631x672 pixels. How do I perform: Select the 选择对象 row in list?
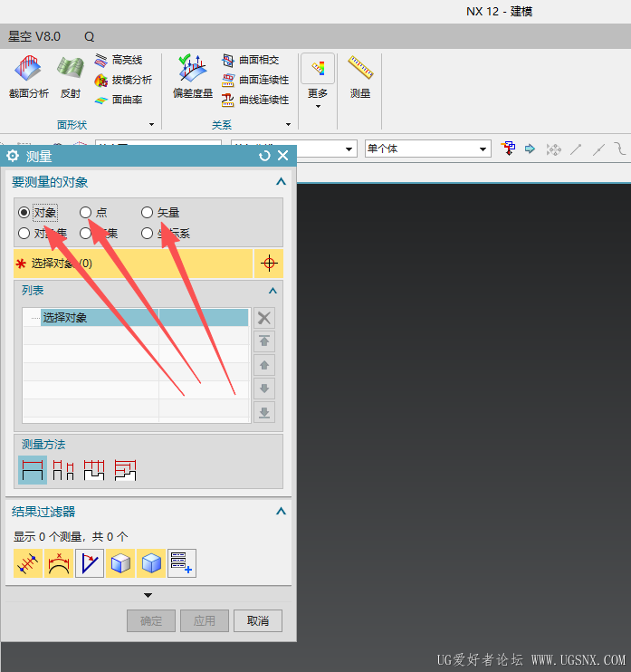point(144,318)
